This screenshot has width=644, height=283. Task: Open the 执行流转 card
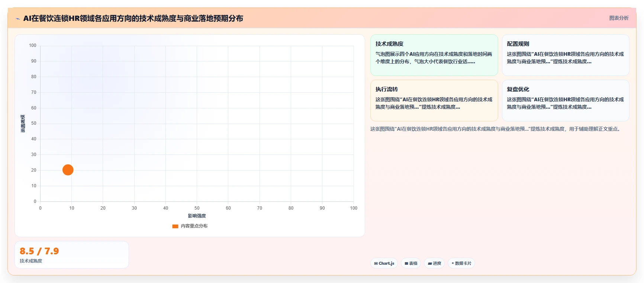tap(434, 101)
